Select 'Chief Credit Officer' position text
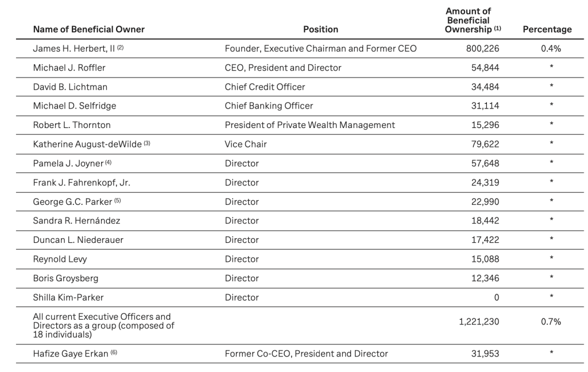 [x=265, y=87]
